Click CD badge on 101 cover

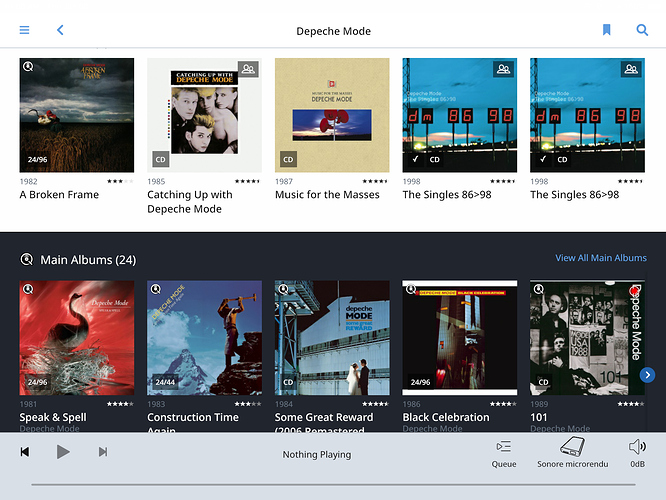coord(543,382)
